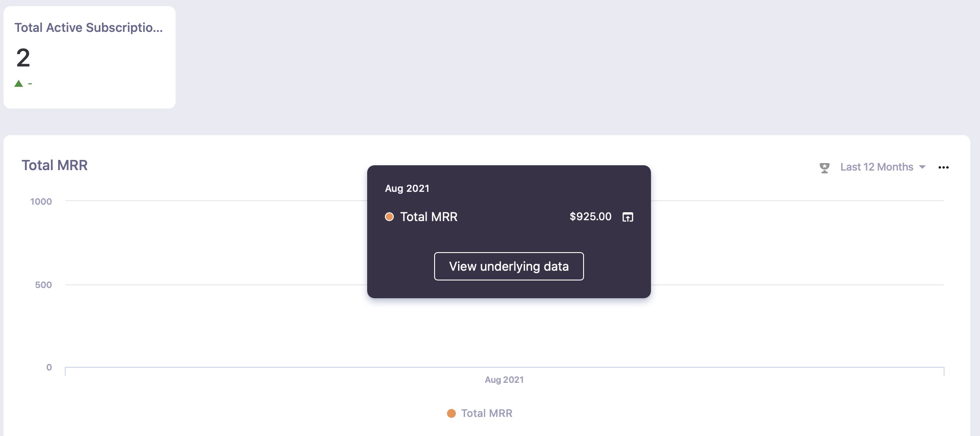Expand the caret next to Last 12 Months
The height and width of the screenshot is (436, 980).
pyautogui.click(x=923, y=167)
